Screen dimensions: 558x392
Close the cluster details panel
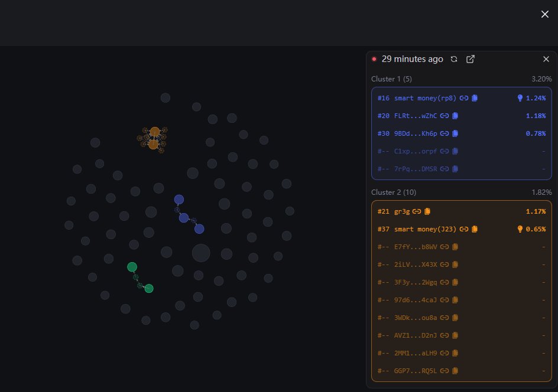546,59
